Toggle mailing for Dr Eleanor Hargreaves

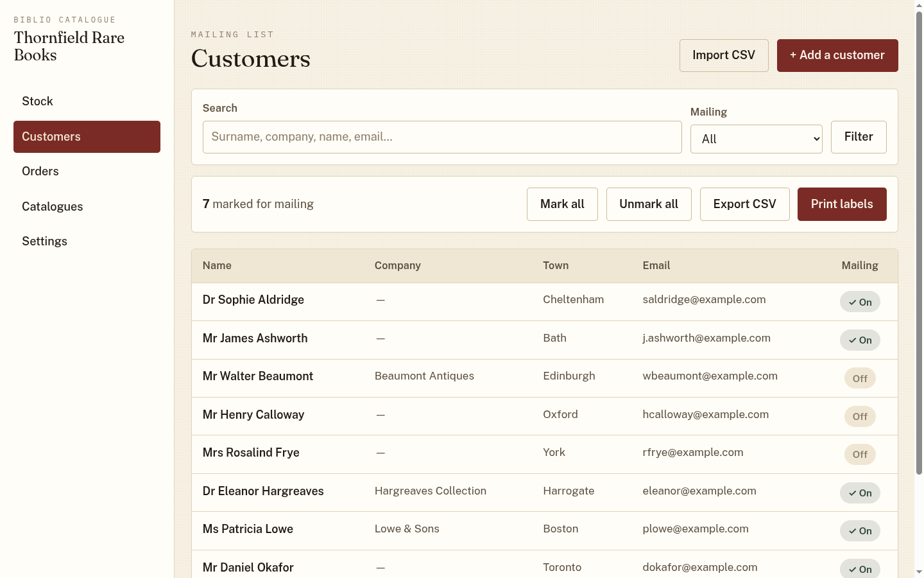click(860, 493)
